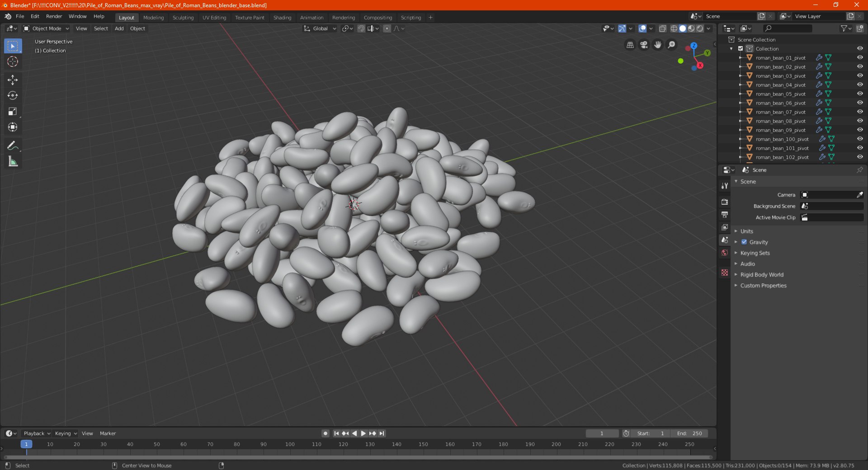Toggle orthographic grid view icon
This screenshot has height=470, width=868.
(630, 45)
